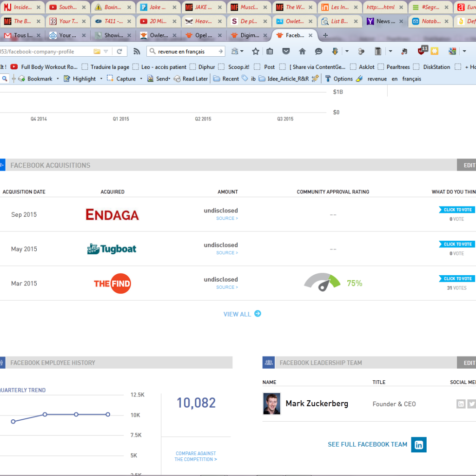Click the highlighter pen icon in Diigo toolbar
Image resolution: width=476 pixels, height=476 pixels.
click(359, 79)
